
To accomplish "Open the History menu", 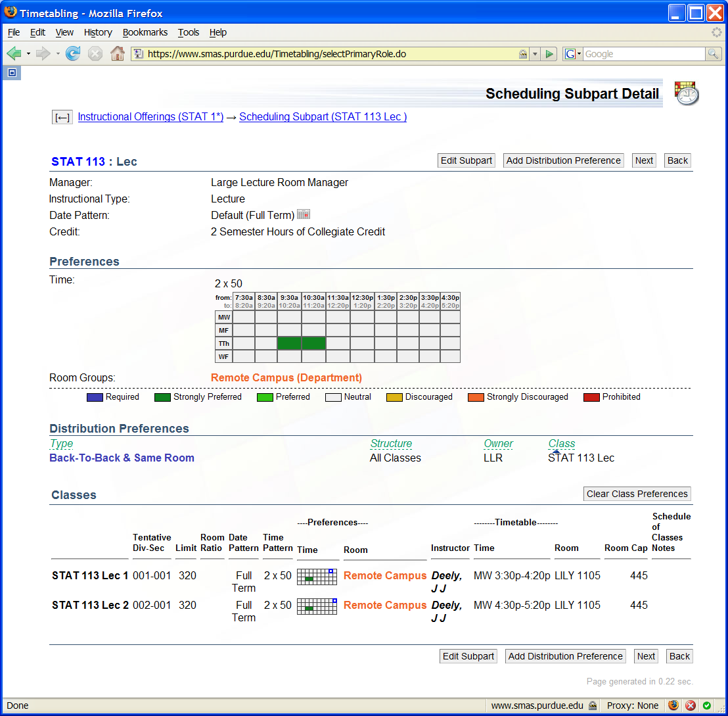I will (x=98, y=32).
